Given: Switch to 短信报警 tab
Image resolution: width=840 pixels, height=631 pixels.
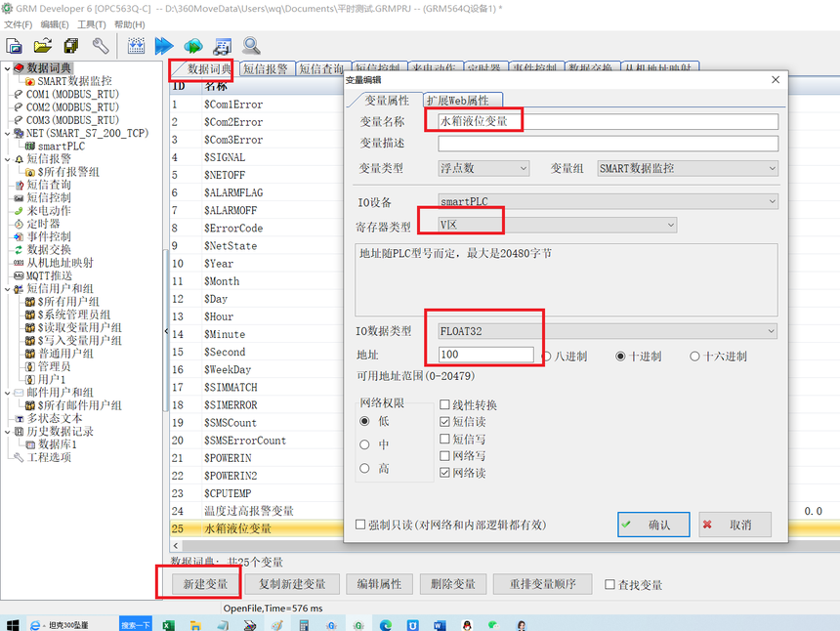Looking at the screenshot, I should coord(266,68).
